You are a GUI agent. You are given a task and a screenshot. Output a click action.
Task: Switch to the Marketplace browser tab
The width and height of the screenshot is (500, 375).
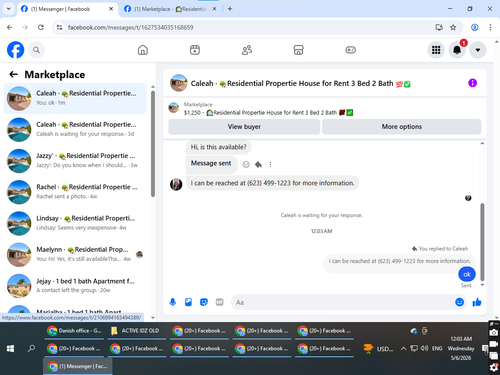point(170,9)
